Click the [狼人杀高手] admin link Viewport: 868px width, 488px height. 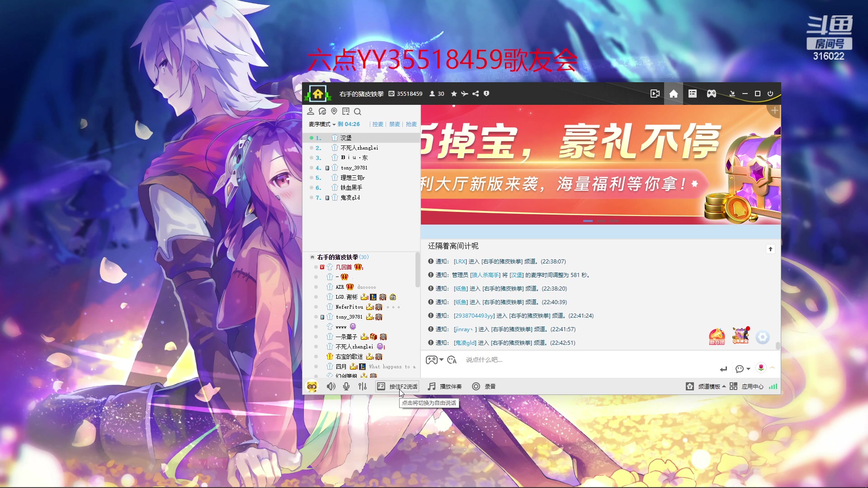pyautogui.click(x=486, y=275)
